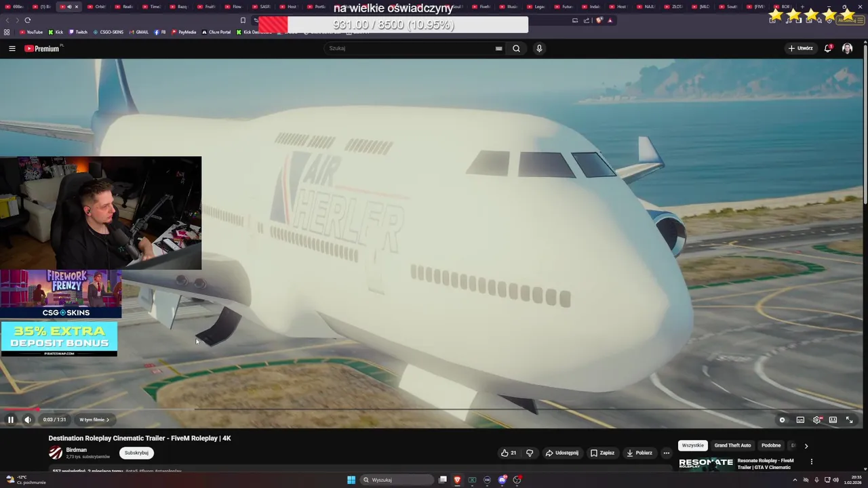Like the video with thumbs up
The width and height of the screenshot is (868, 488).
[509, 453]
